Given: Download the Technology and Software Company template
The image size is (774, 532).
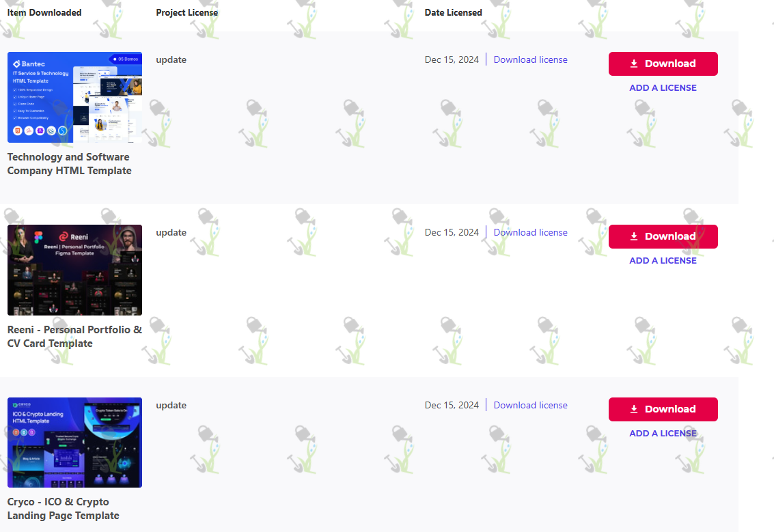Looking at the screenshot, I should point(663,64).
